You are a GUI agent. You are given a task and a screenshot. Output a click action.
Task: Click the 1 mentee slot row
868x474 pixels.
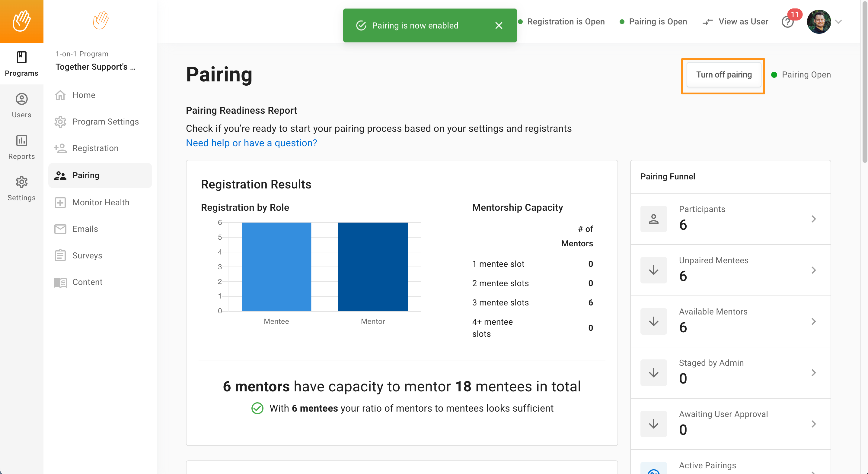click(x=532, y=264)
